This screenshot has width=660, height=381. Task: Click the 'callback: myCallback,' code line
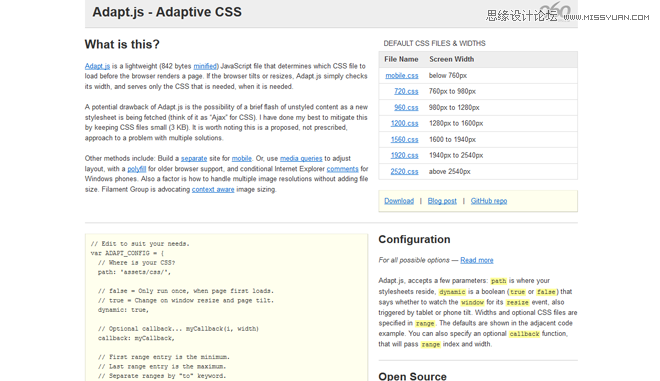click(136, 338)
